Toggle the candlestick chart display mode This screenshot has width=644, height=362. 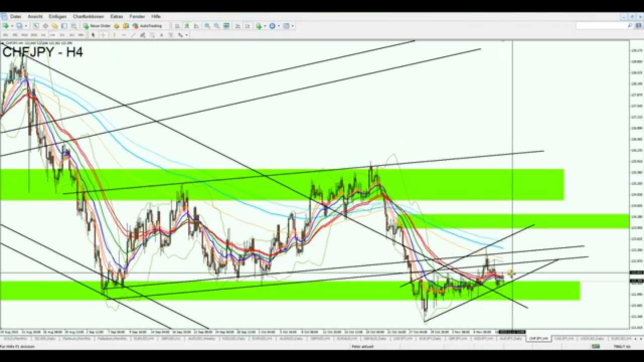pyautogui.click(x=187, y=26)
